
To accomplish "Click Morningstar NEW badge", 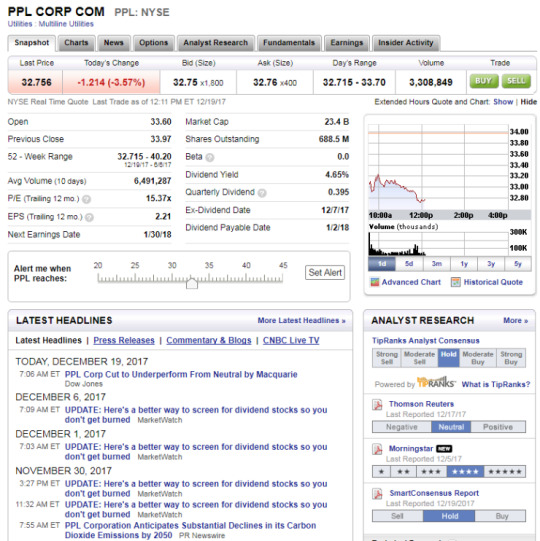I will pos(444,449).
